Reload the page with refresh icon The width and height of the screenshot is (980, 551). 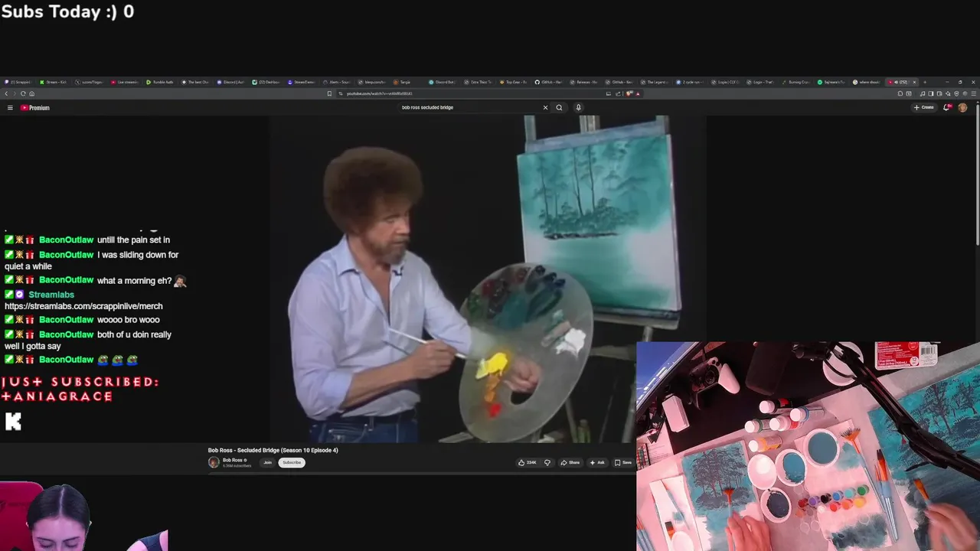[23, 93]
